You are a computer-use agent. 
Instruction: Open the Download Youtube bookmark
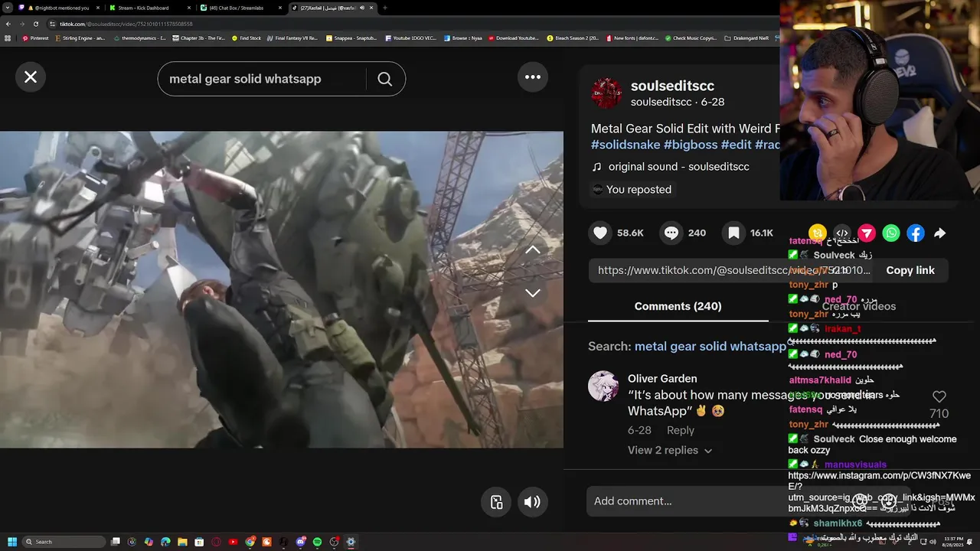[514, 37]
